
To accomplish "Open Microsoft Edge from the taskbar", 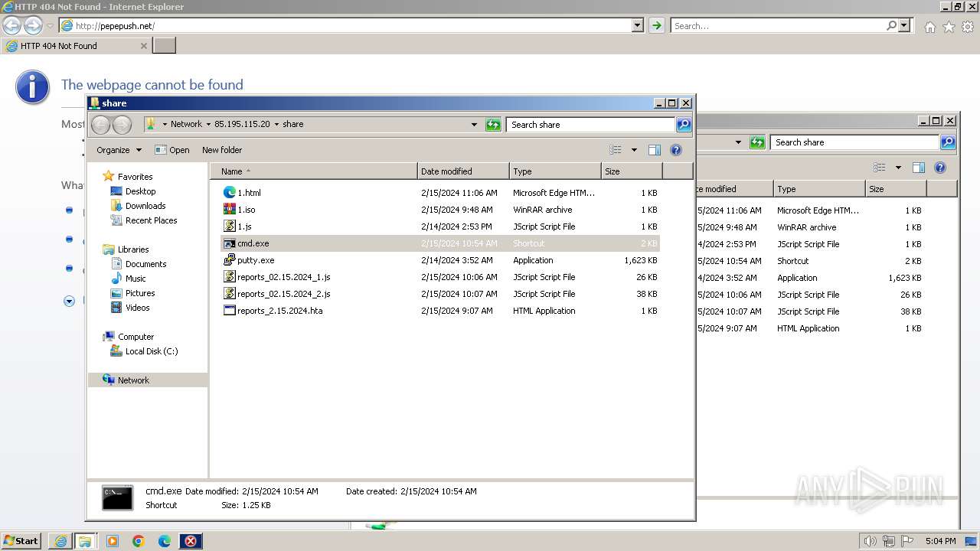I will (165, 541).
